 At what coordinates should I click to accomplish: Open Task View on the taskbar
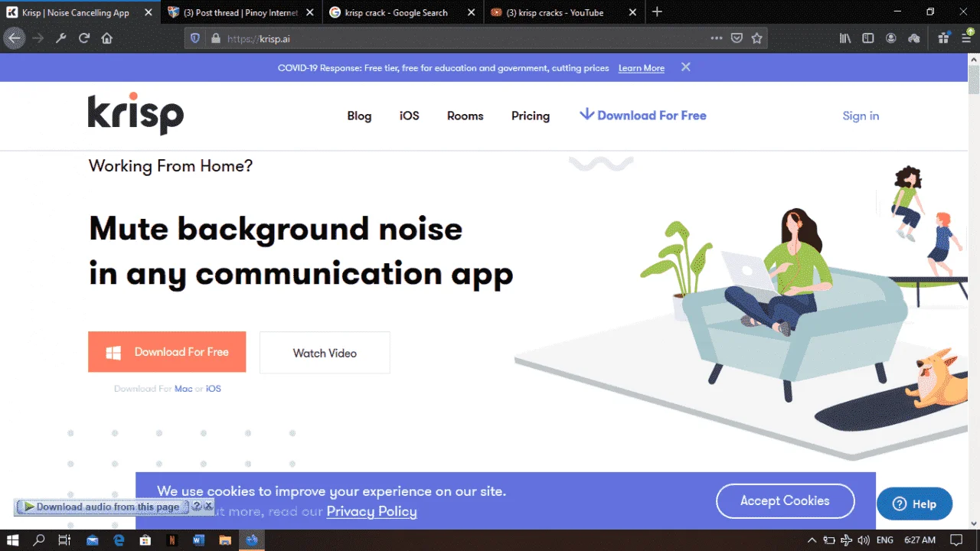coord(64,540)
